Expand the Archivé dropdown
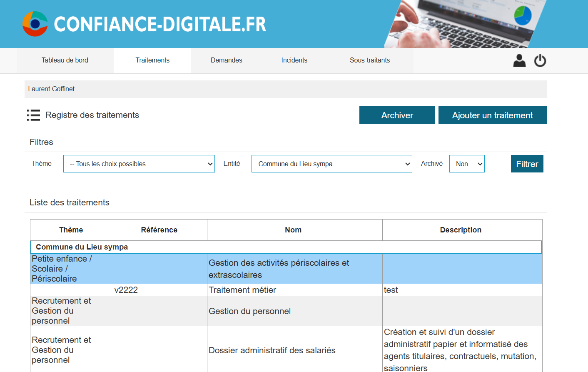588x372 pixels. point(467,164)
